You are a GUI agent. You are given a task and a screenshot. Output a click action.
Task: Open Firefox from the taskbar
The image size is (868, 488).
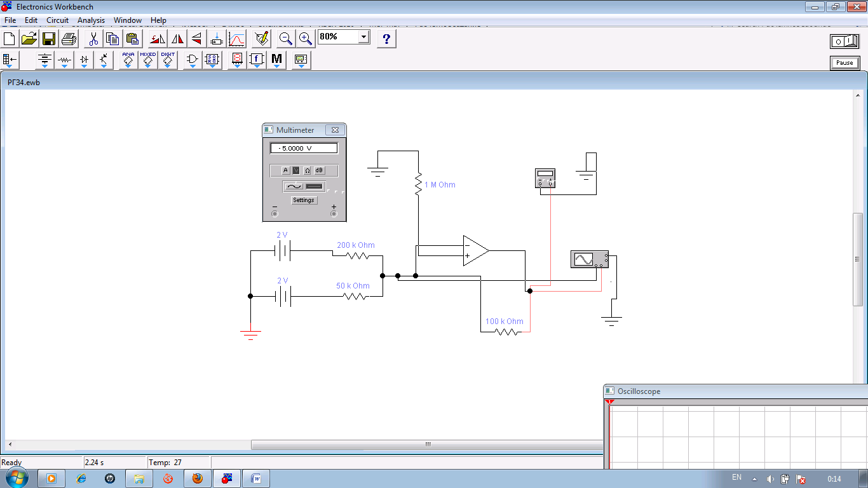click(x=198, y=478)
